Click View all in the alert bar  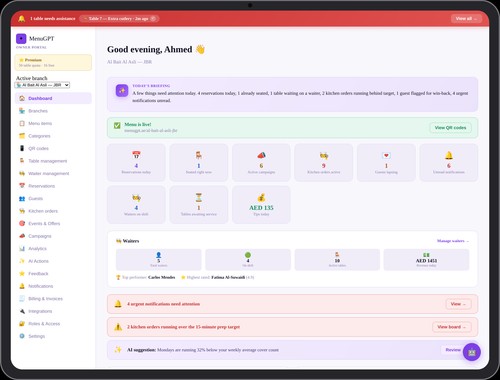point(466,19)
